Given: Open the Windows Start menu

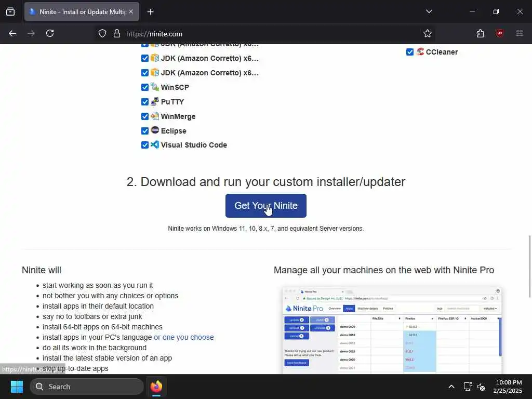Looking at the screenshot, I should [17, 387].
